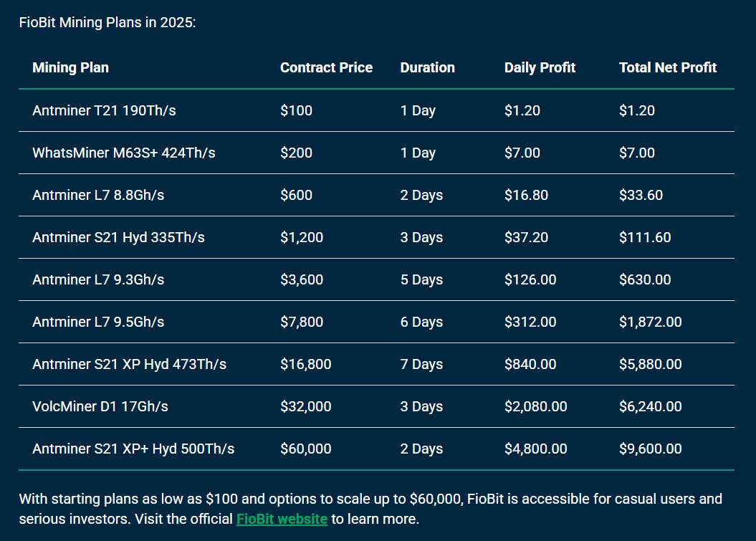Click the FioBit Mining Plans in 2025 heading

pyautogui.click(x=107, y=22)
